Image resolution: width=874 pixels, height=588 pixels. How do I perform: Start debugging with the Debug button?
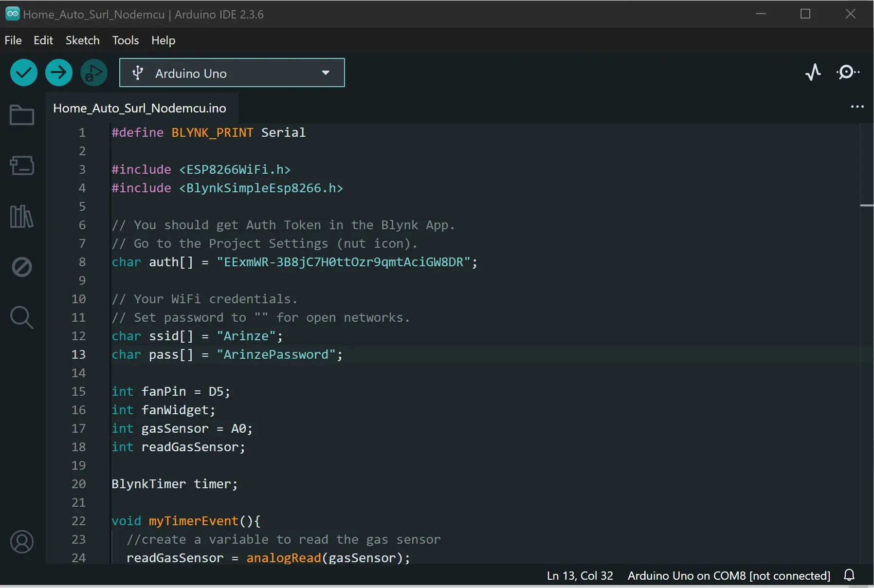pos(93,73)
